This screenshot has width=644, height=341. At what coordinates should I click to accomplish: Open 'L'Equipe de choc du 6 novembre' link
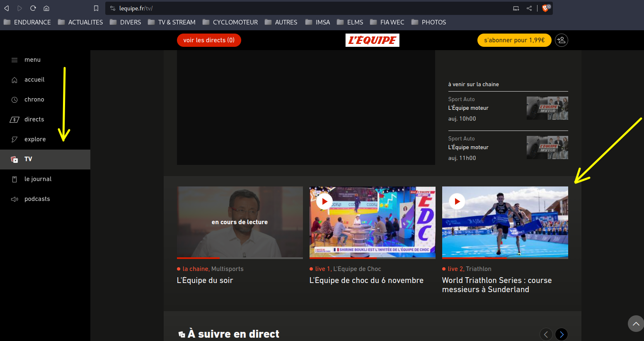click(x=366, y=281)
